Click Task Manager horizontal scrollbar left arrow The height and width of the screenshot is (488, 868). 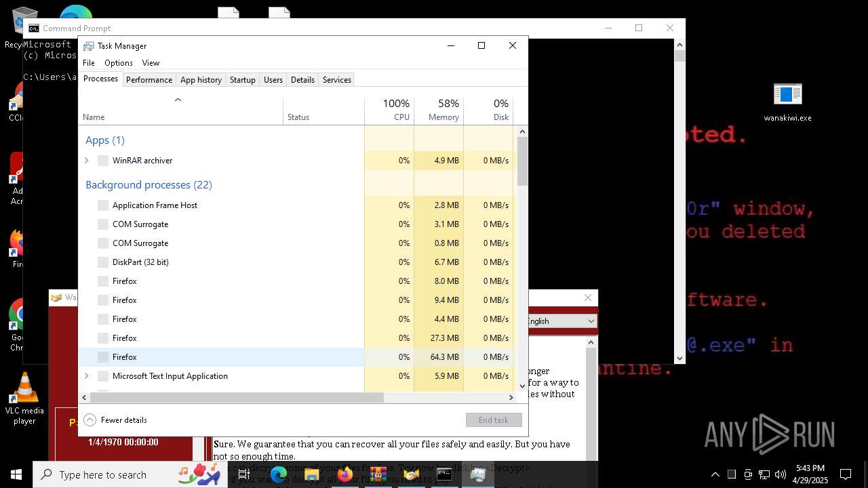pos(84,398)
